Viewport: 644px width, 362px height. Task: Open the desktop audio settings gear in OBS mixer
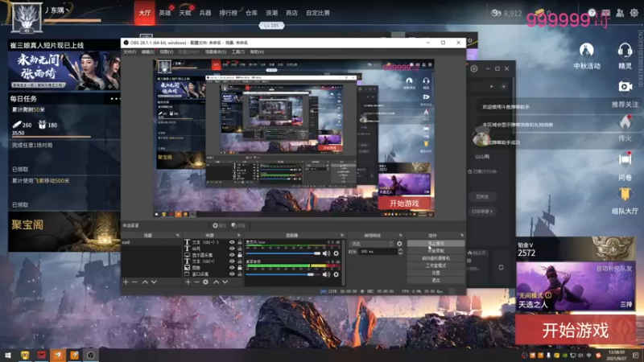pyautogui.click(x=336, y=274)
